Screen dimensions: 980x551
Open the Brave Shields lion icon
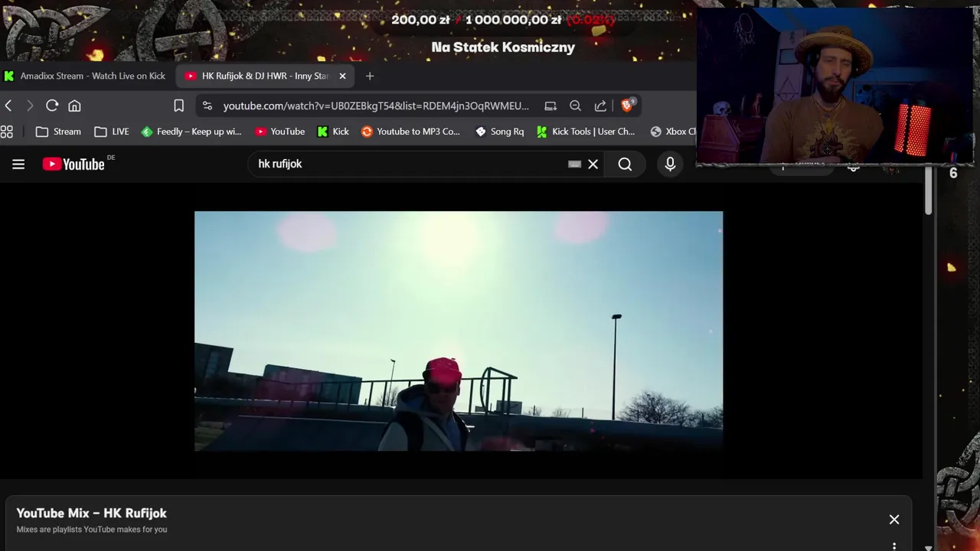pos(627,106)
